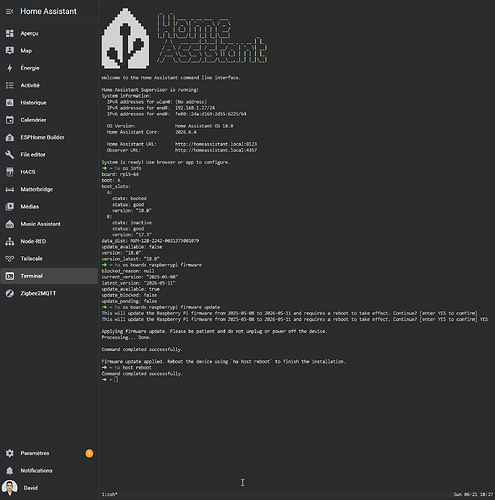Open the Node-RED sidebar entry
The width and height of the screenshot is (495, 500).
(49, 241)
